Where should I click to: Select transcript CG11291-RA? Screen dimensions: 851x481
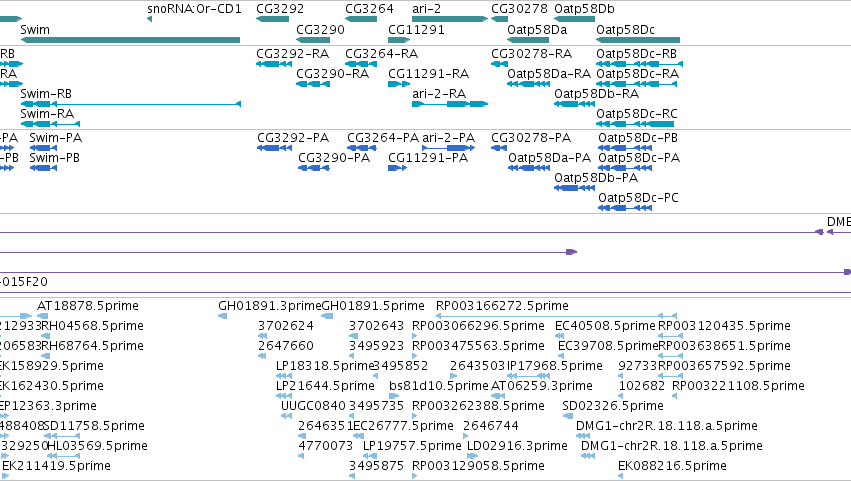click(x=399, y=84)
